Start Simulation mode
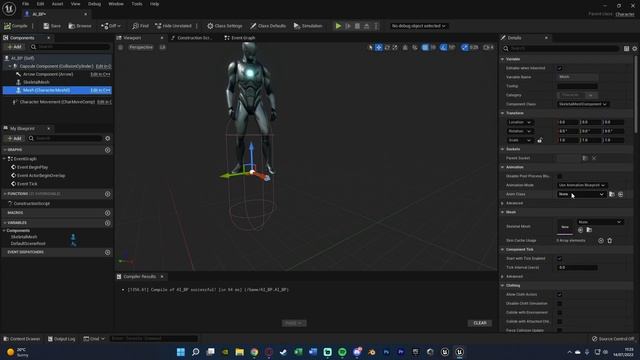This screenshot has width=640, height=360. pyautogui.click(x=308, y=26)
